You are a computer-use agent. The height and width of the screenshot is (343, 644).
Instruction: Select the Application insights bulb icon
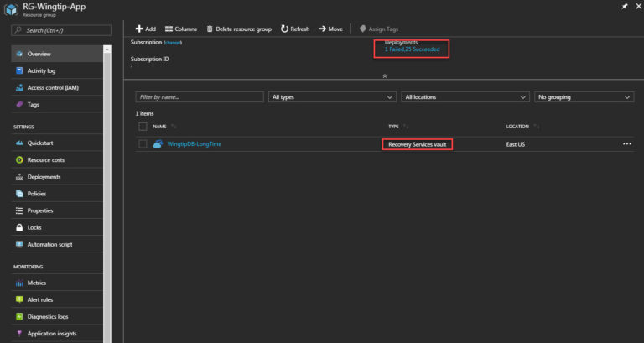click(x=19, y=333)
